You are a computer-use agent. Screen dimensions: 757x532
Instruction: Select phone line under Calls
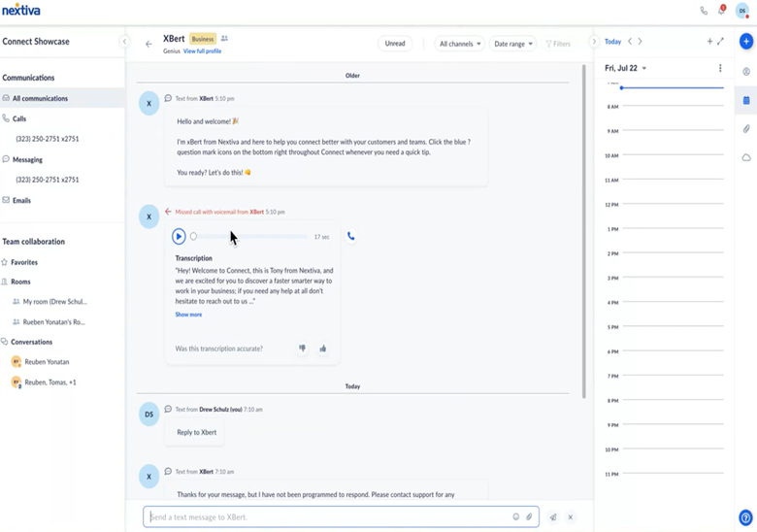click(x=48, y=139)
